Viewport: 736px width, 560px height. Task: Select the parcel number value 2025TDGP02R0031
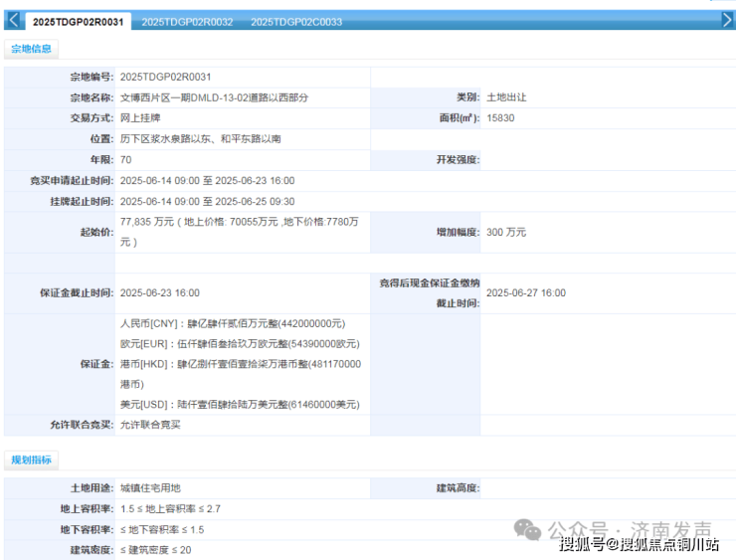click(x=166, y=77)
